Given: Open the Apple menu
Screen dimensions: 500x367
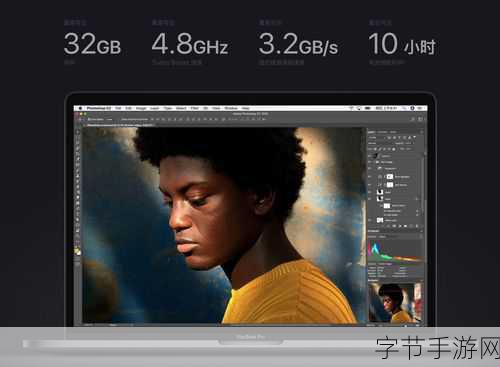Looking at the screenshot, I should (x=80, y=108).
